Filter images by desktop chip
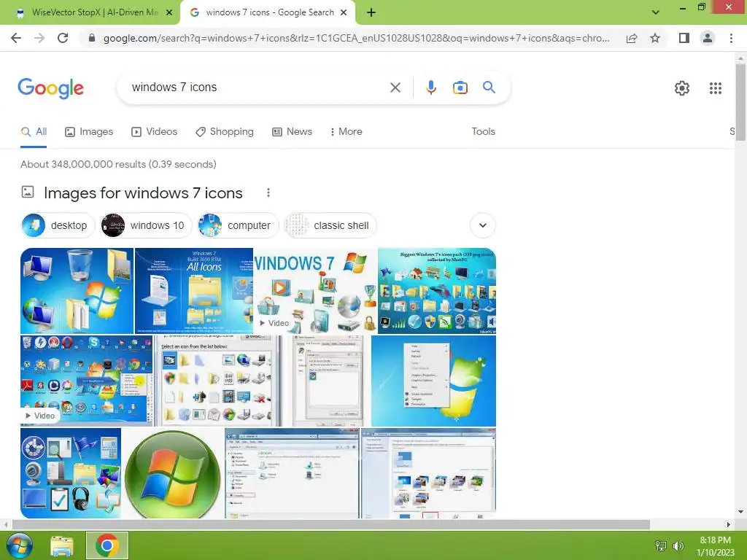This screenshot has width=747, height=560. [58, 225]
